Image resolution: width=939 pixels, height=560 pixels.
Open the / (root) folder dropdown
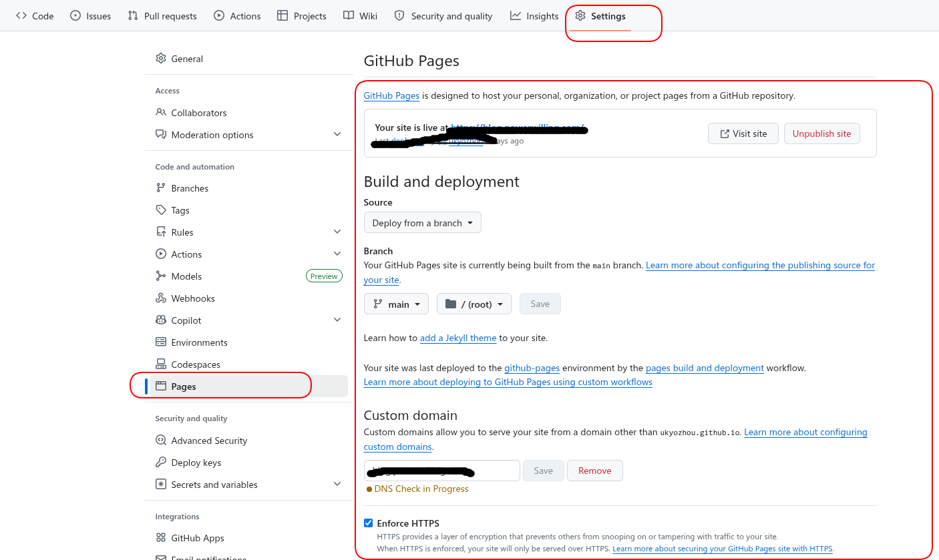tap(474, 304)
